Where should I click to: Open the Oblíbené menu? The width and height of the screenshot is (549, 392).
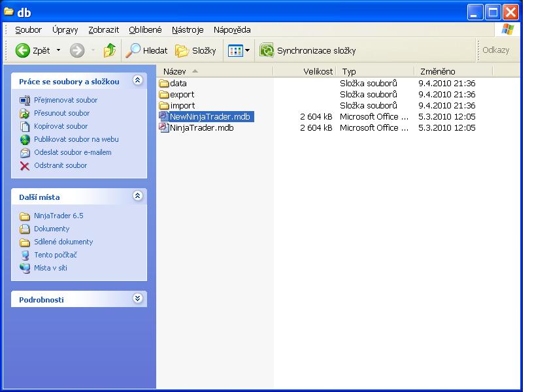[145, 30]
